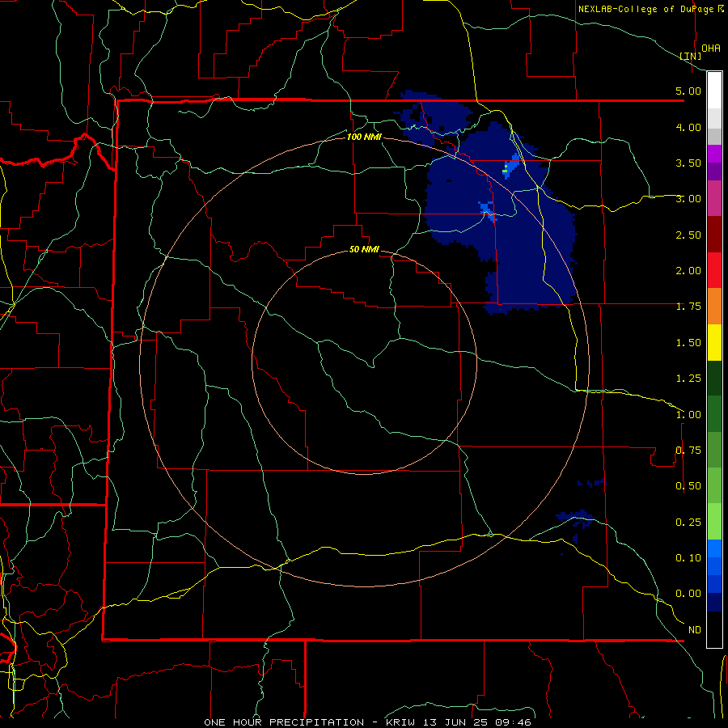Click the 0.00 legend value
The height and width of the screenshot is (728, 728).
[x=688, y=594]
